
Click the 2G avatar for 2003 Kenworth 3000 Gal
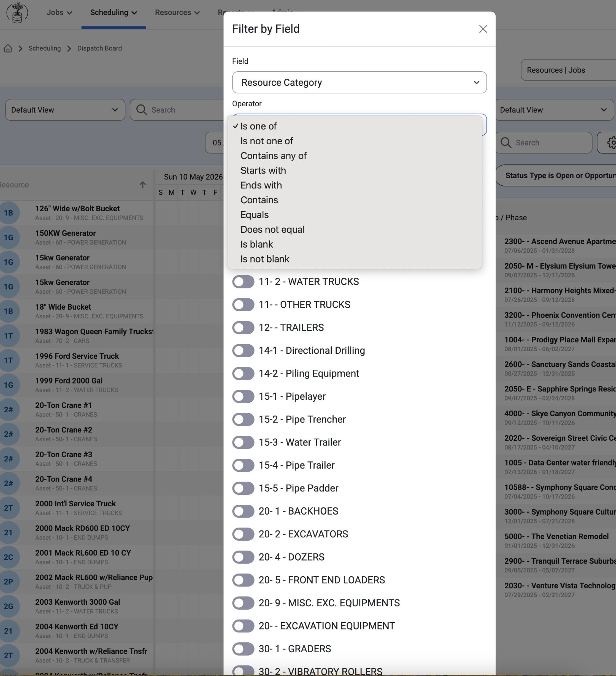pyautogui.click(x=8, y=606)
